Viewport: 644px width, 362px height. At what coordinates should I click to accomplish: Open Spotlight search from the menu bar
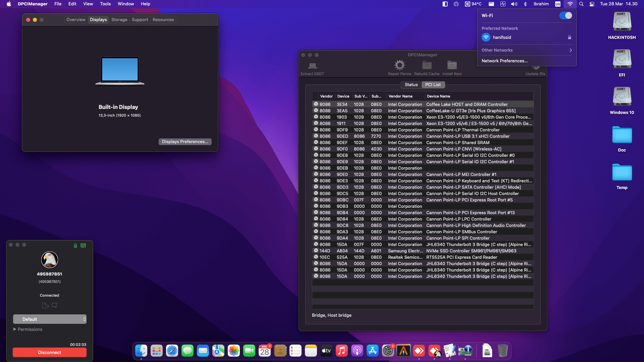[581, 4]
